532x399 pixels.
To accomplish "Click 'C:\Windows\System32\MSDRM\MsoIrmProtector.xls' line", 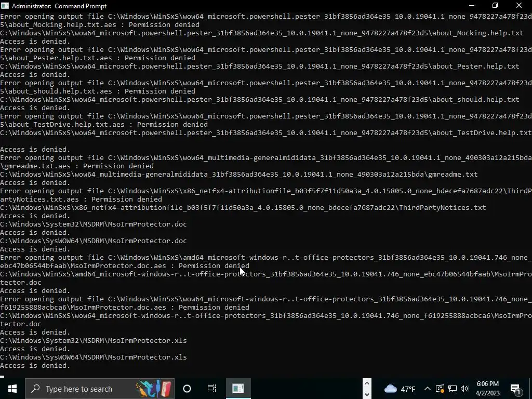I will click(x=94, y=341).
